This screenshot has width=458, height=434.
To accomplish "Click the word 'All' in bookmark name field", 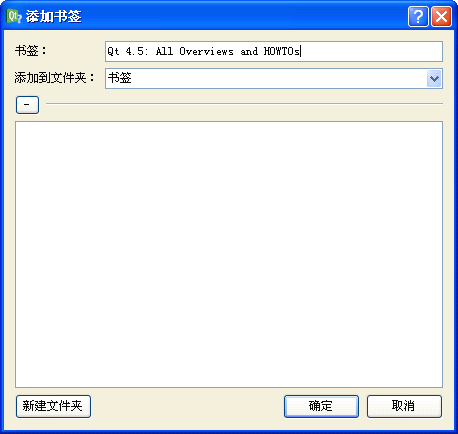I will click(x=164, y=51).
